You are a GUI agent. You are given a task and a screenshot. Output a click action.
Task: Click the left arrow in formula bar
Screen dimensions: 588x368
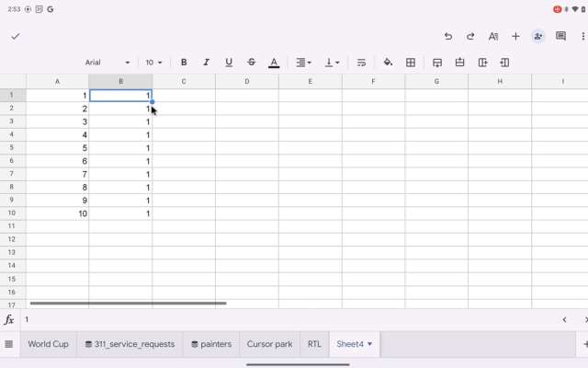[x=564, y=320]
